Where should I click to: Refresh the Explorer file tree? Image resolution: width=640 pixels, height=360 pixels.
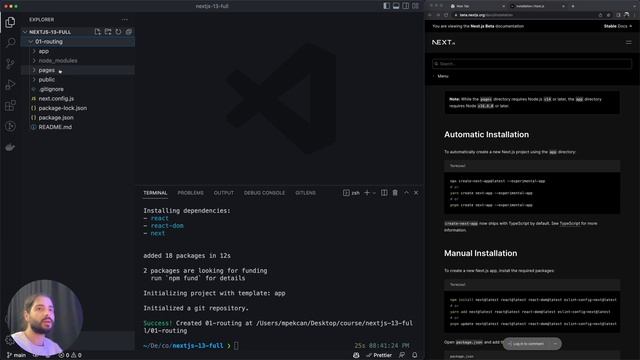tap(118, 32)
